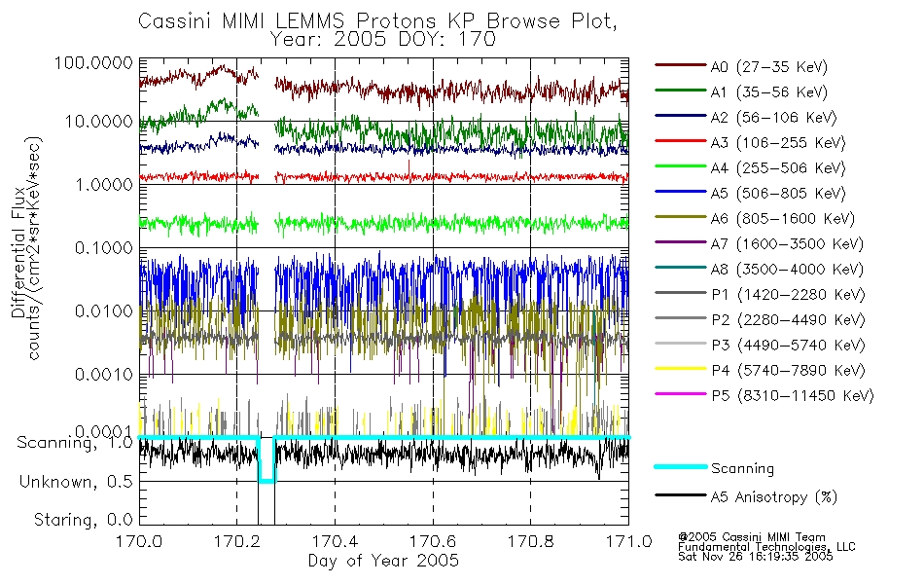924x584 pixels.
Task: Click the 1.0000 y-axis tick label
Action: [x=104, y=185]
